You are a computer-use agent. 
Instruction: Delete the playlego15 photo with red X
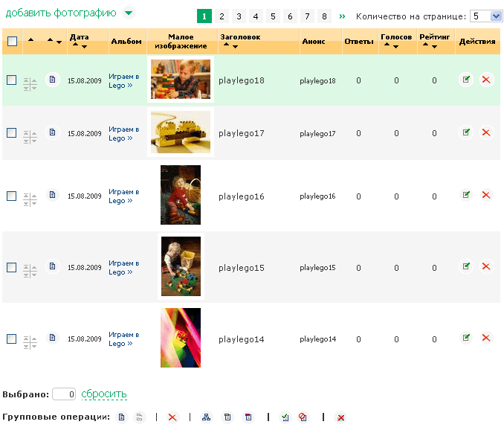(486, 266)
